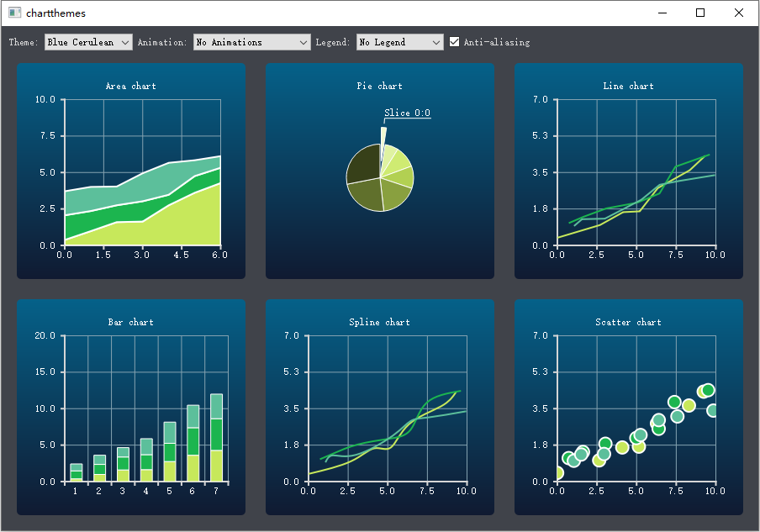
Task: Click the Pie chart title text
Action: pyautogui.click(x=379, y=86)
